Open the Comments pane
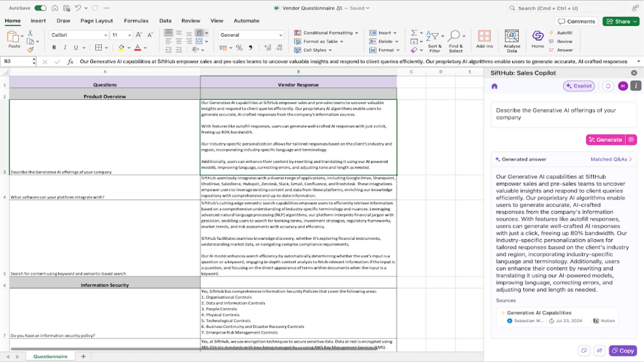The width and height of the screenshot is (644, 362). coord(577,21)
